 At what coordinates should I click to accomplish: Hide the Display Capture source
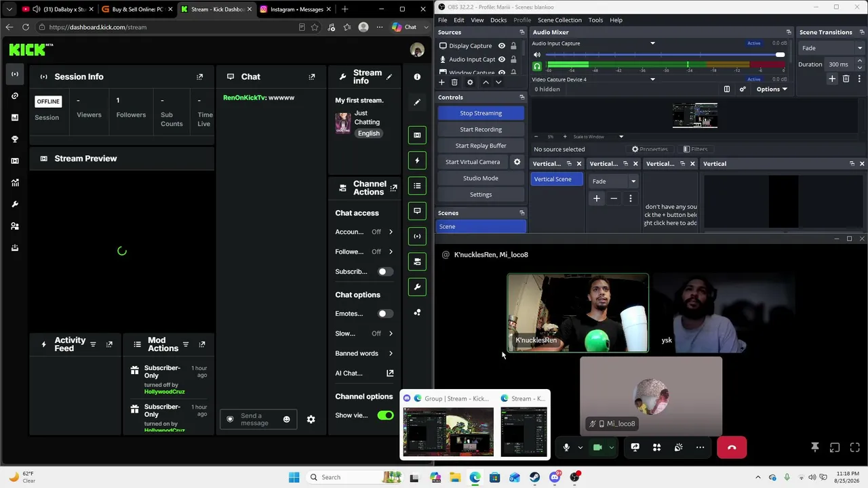[x=501, y=46]
